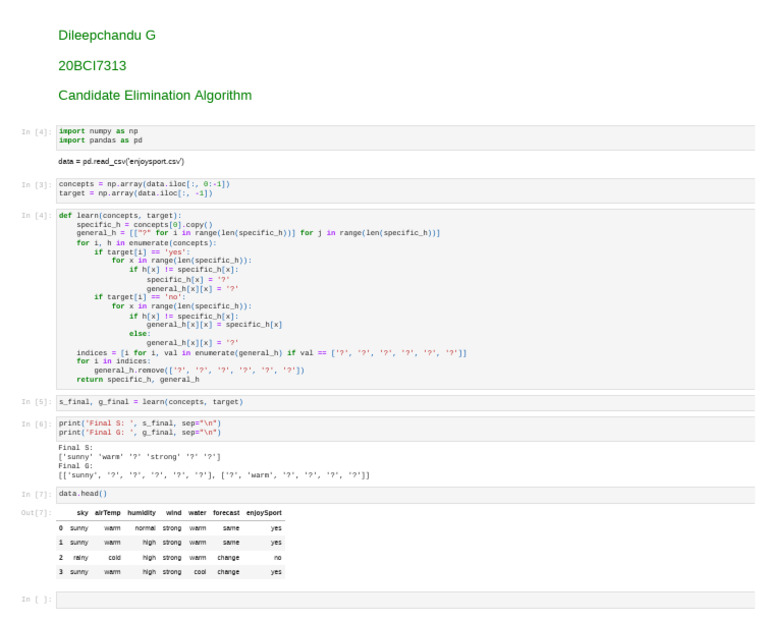Click the empty code cell at the bottom
Viewport: 768px width, 622px height.
404,599
